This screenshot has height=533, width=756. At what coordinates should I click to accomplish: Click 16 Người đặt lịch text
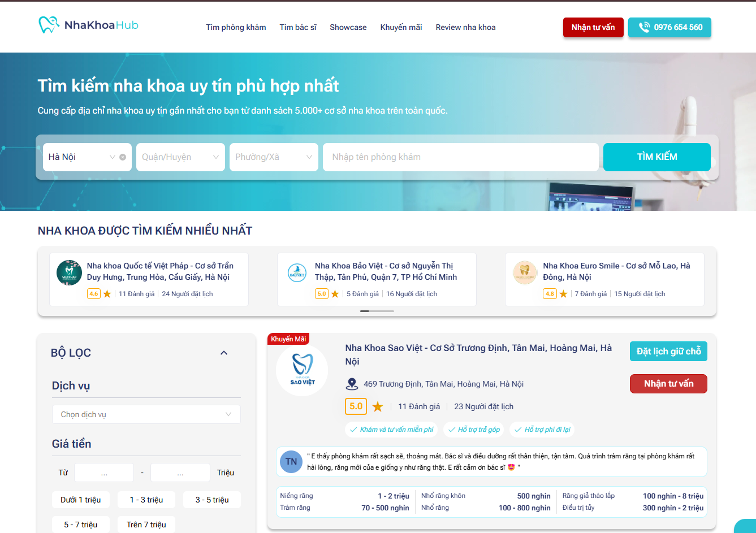tap(412, 294)
